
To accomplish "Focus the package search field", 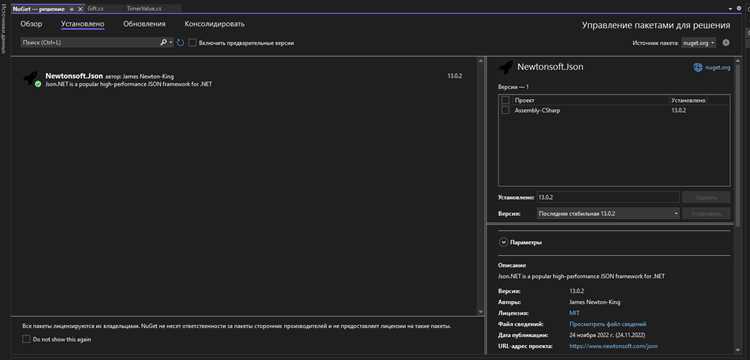I will tap(90, 43).
